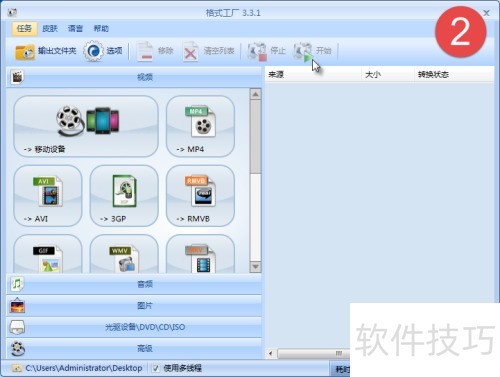Expand the 高级 advanced category panel
Image resolution: width=500 pixels, height=377 pixels.
[134, 349]
